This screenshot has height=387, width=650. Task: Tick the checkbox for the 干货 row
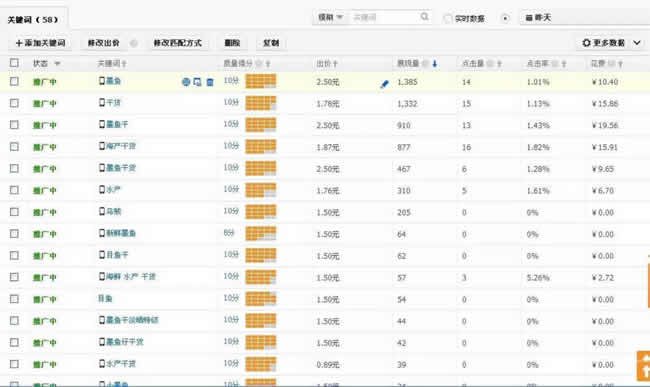point(14,103)
